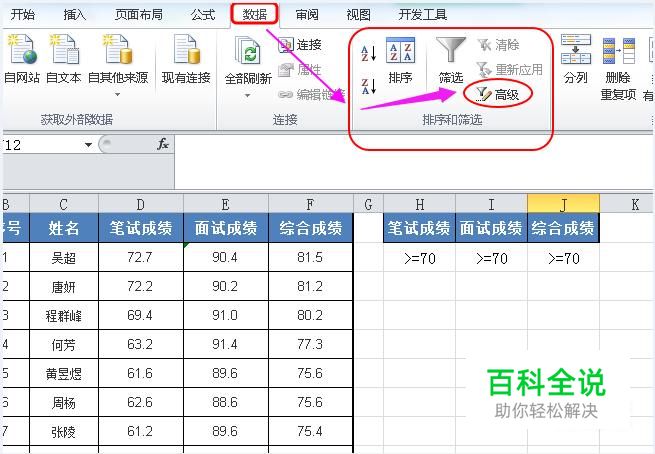Select column E header
Screen dimensions: 655x454
click(226, 204)
